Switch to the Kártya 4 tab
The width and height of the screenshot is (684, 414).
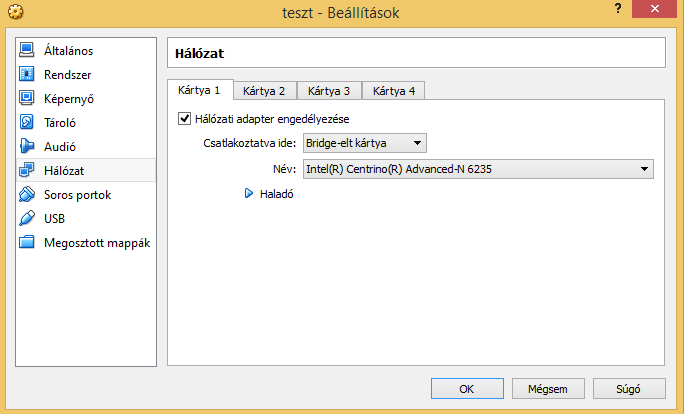[x=394, y=91]
